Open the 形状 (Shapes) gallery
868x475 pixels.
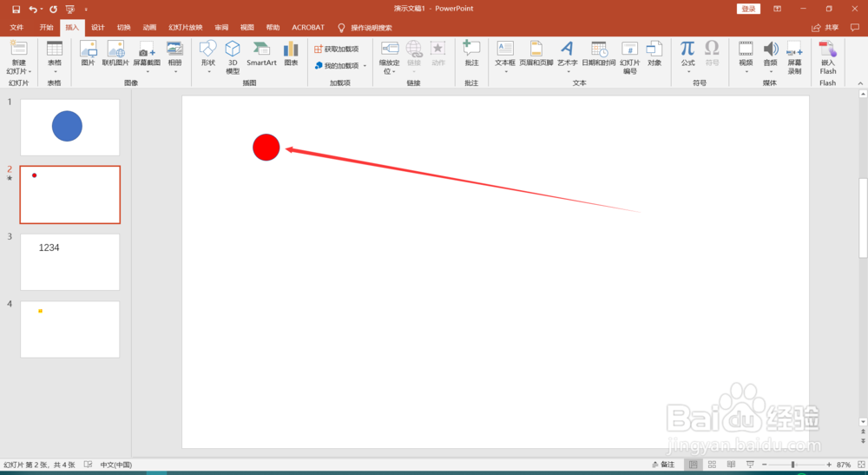(208, 56)
